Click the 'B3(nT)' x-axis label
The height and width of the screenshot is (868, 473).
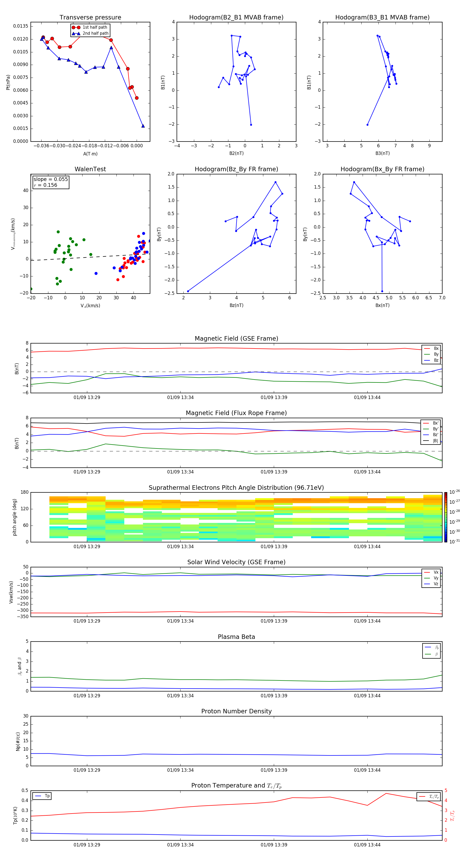[x=382, y=153]
